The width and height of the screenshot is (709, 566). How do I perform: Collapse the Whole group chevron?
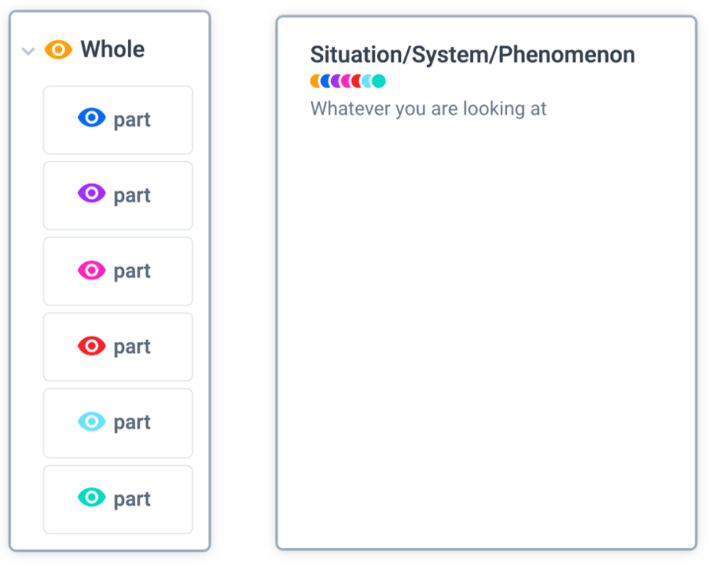[x=28, y=51]
